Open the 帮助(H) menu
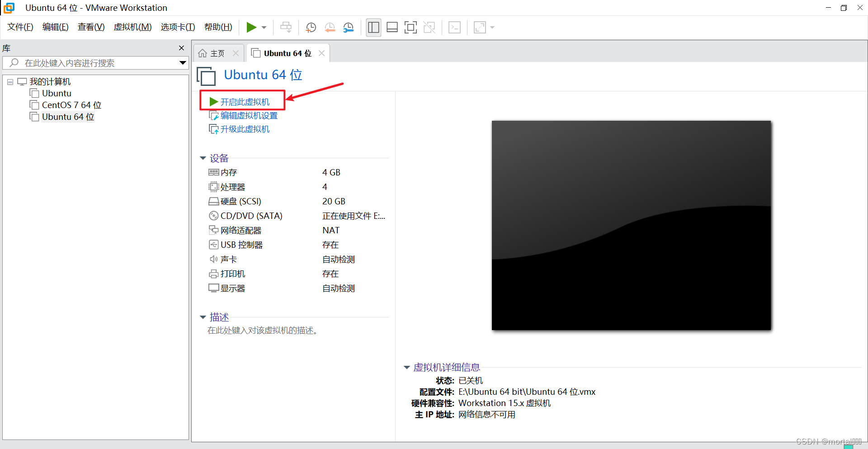 coord(218,27)
